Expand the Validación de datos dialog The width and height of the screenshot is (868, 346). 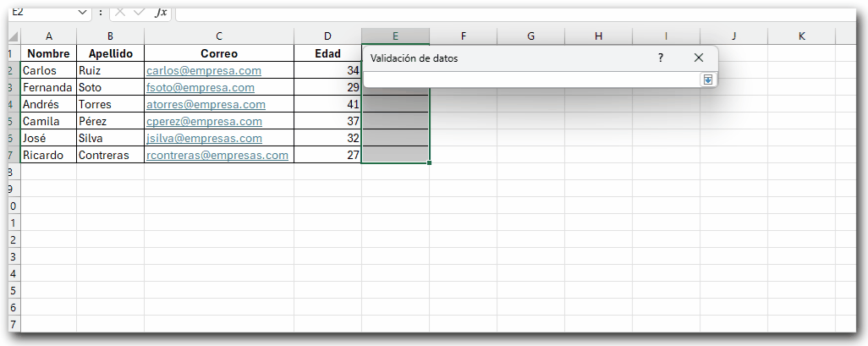(708, 80)
